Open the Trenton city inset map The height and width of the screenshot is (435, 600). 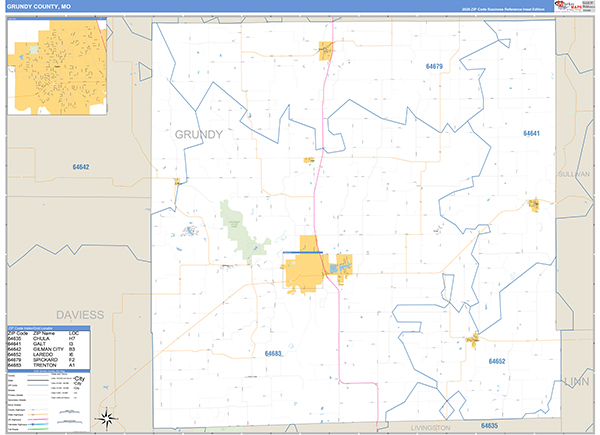pos(57,67)
